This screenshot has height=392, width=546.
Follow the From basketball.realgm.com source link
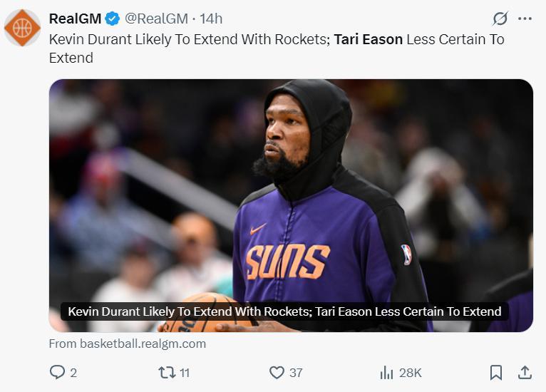(128, 344)
